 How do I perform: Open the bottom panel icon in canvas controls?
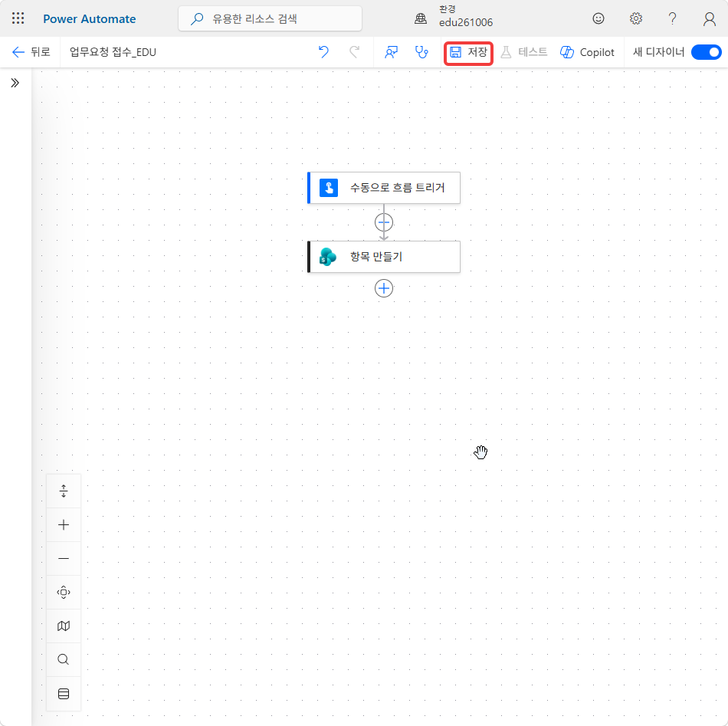pyautogui.click(x=64, y=694)
